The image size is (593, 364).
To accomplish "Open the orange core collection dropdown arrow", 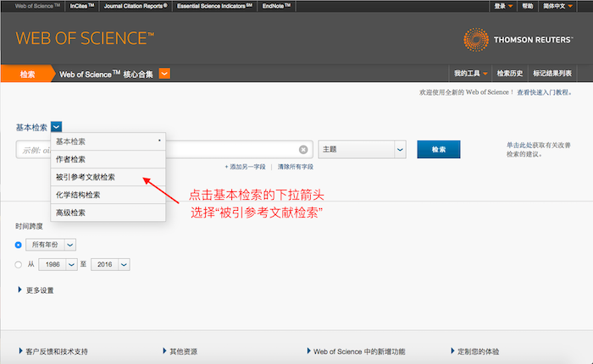I will (164, 74).
